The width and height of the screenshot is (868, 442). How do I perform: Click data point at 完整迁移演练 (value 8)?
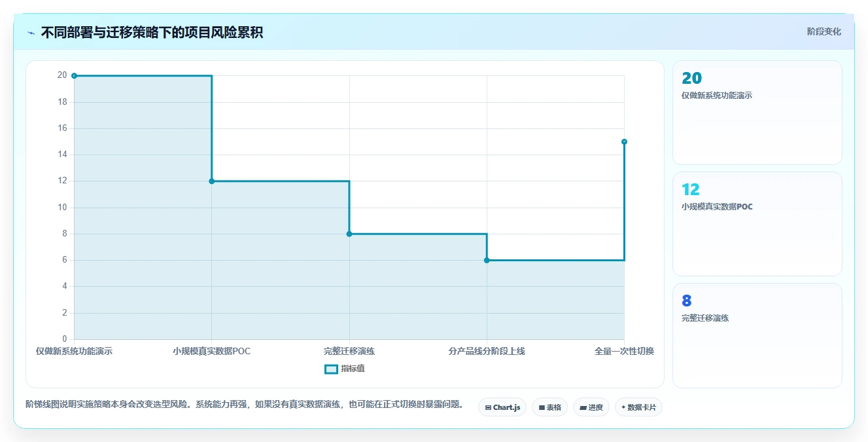349,234
